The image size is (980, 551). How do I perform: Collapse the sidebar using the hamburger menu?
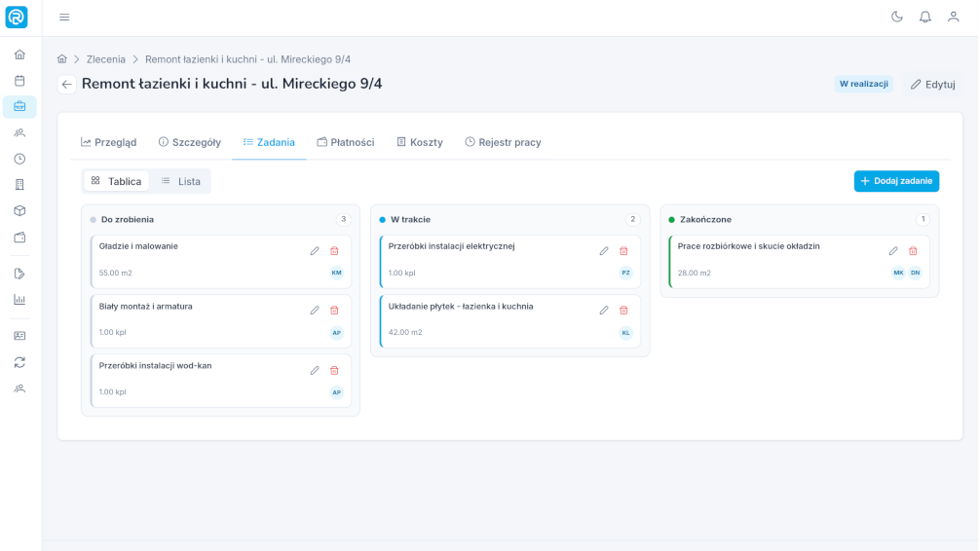[x=64, y=17]
